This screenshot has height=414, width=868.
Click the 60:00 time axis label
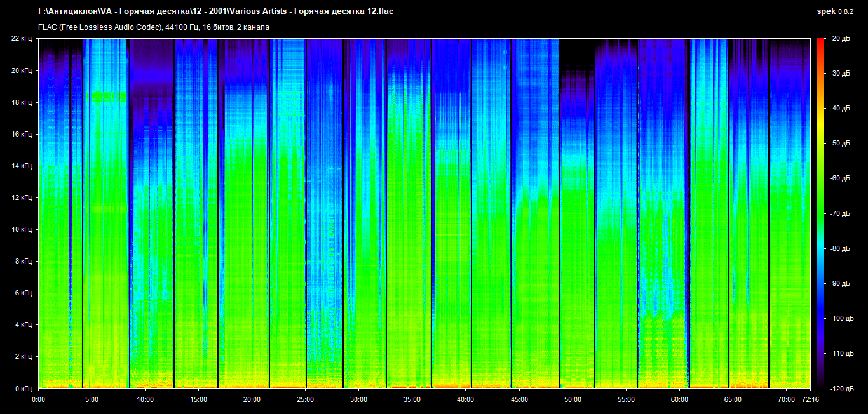click(679, 400)
